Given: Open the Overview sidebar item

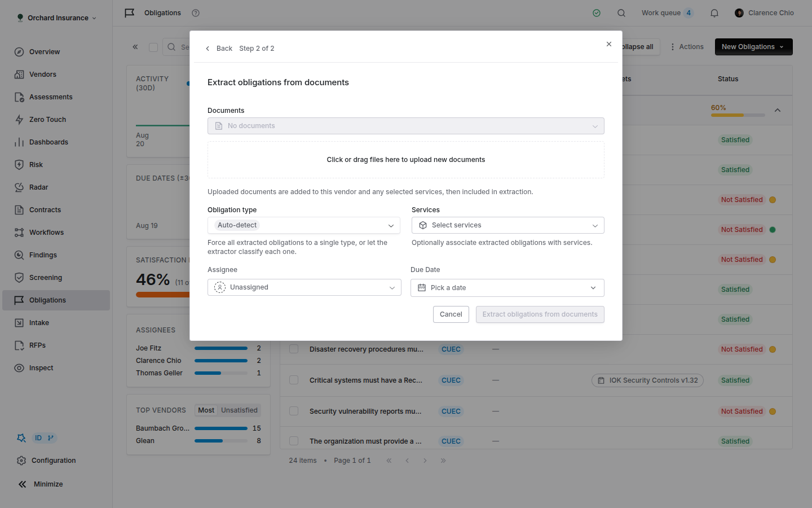Looking at the screenshot, I should (56, 52).
